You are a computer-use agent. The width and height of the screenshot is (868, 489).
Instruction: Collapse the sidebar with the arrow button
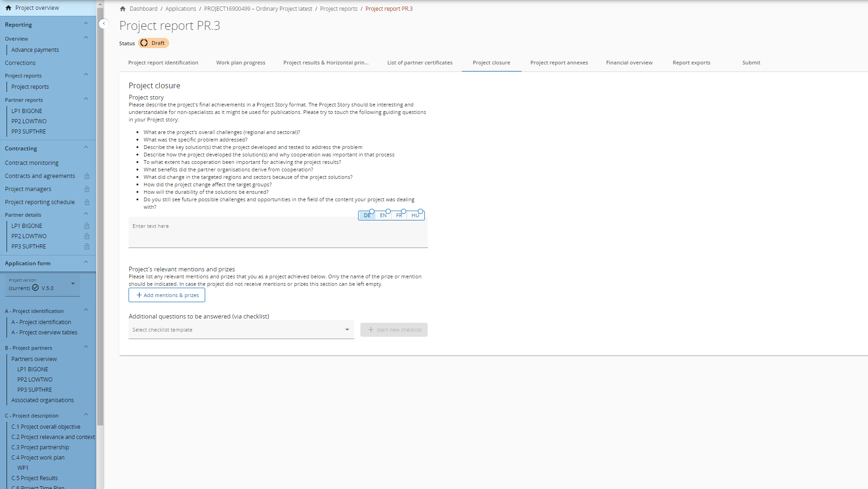point(104,24)
